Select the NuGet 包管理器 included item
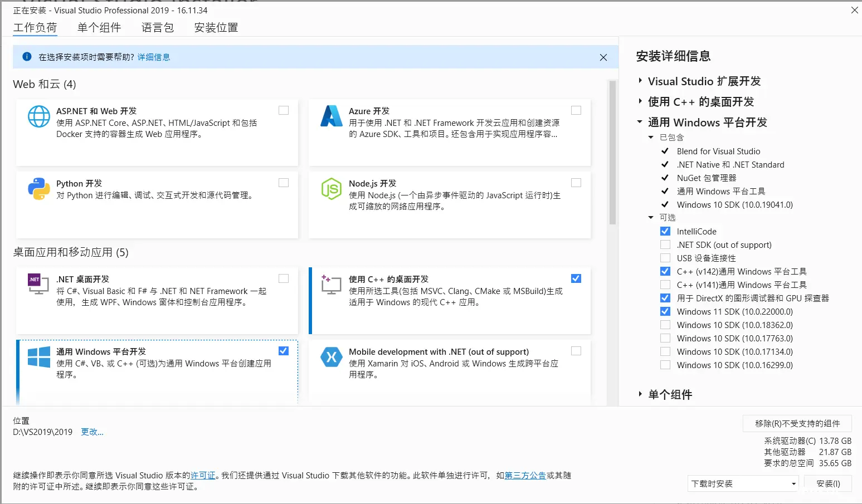This screenshot has width=862, height=504. [707, 178]
